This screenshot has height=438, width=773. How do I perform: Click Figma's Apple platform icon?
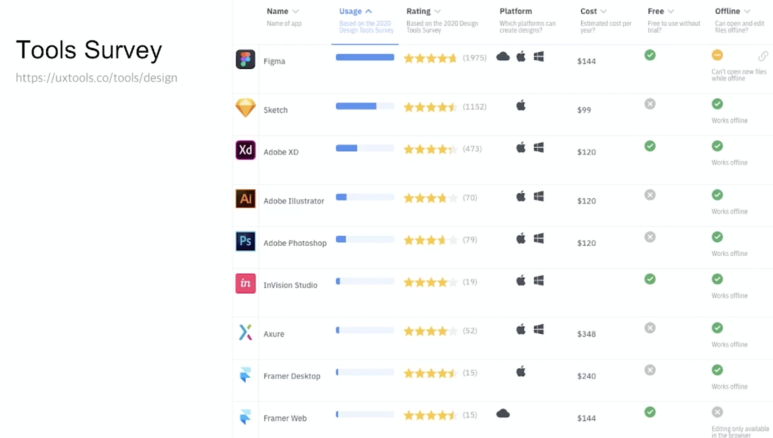click(521, 56)
